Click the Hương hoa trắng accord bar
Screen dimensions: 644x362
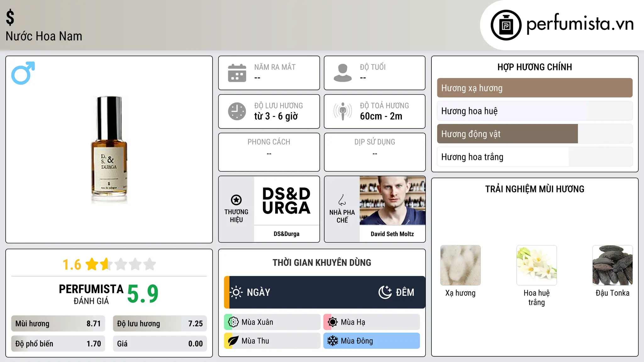535,156
